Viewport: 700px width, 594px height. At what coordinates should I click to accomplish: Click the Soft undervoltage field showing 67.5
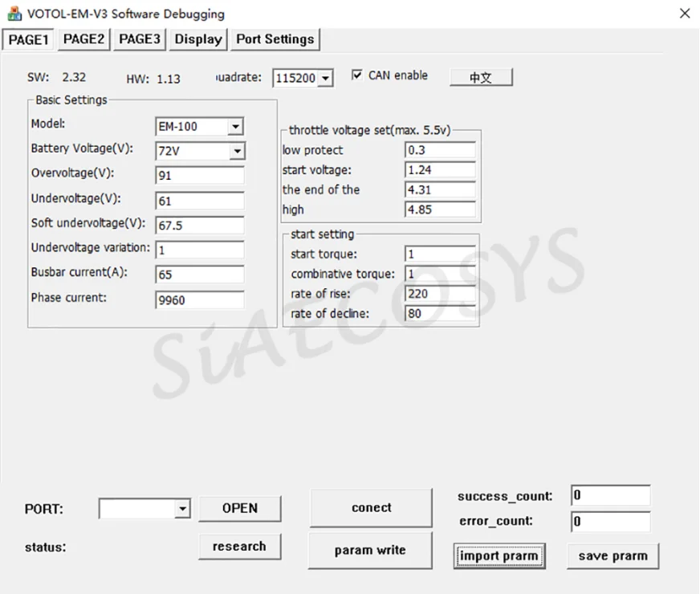200,226
